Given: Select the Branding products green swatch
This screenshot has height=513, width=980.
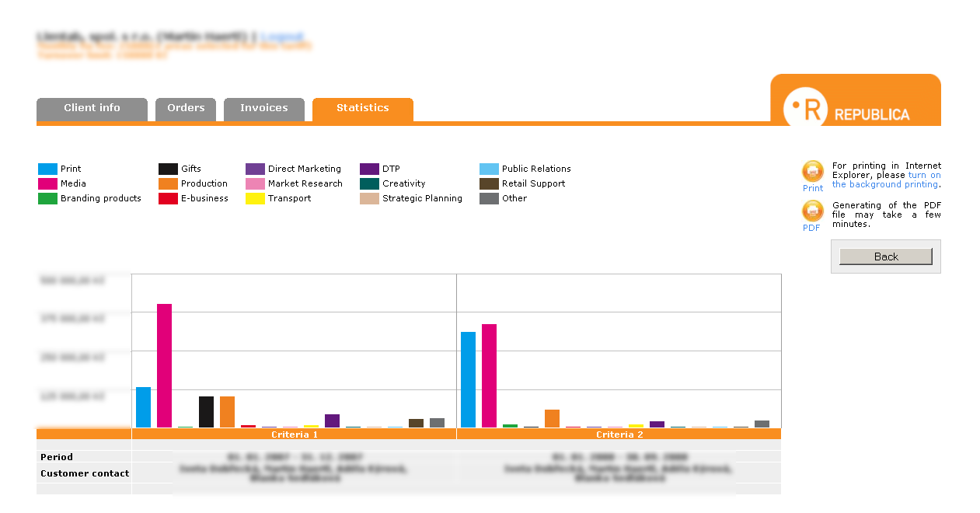Looking at the screenshot, I should pos(47,198).
